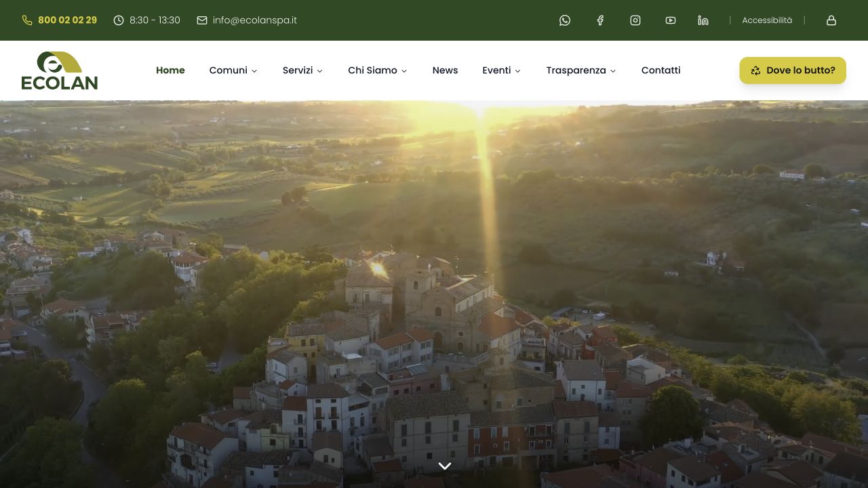Open the Instagram icon link
This screenshot has width=868, height=488.
[x=635, y=20]
